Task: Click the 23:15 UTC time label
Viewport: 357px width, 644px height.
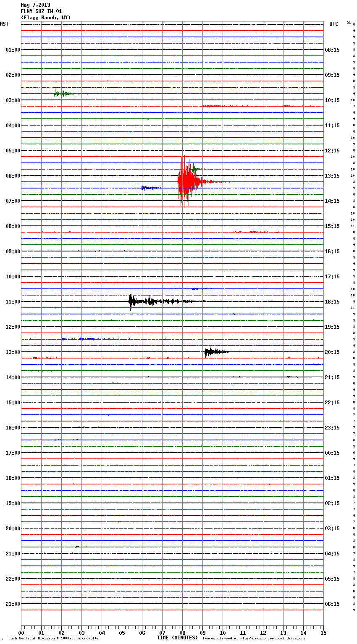Action: pos(332,428)
